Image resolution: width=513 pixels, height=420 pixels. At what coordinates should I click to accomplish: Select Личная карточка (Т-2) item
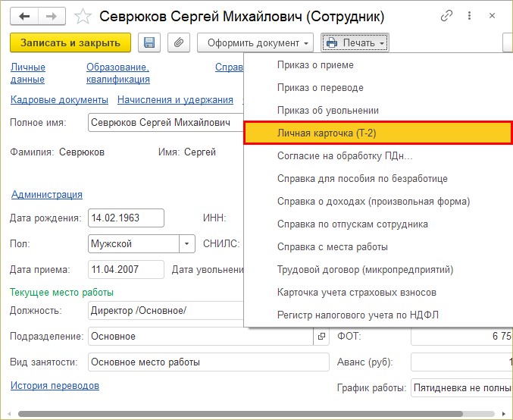(x=378, y=133)
